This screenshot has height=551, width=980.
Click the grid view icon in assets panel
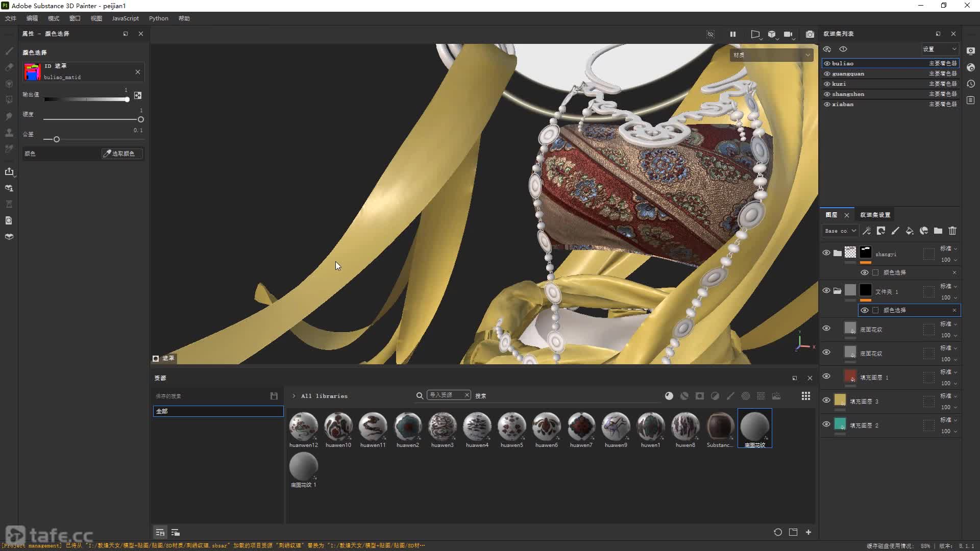806,396
